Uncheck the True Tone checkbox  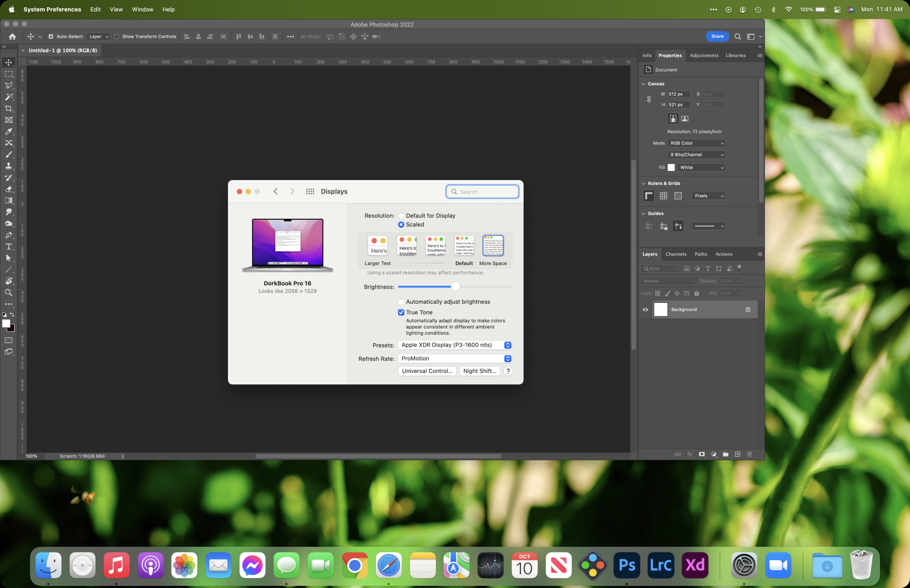point(401,312)
